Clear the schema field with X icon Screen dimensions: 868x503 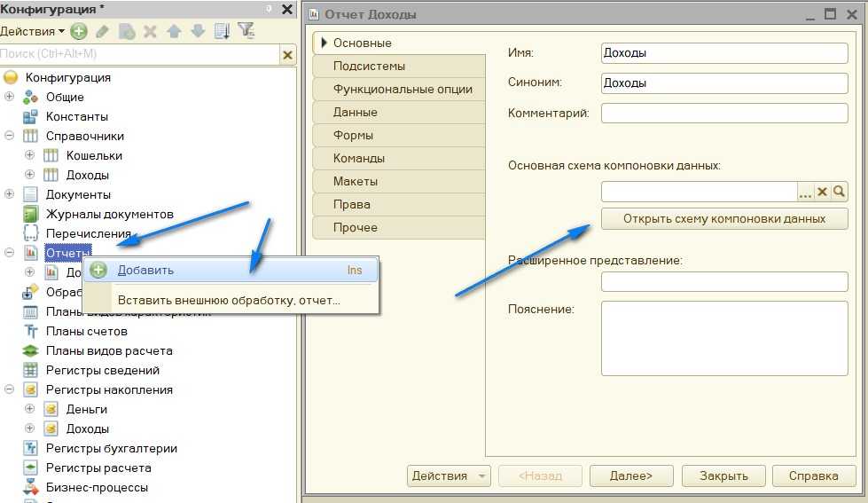(823, 192)
